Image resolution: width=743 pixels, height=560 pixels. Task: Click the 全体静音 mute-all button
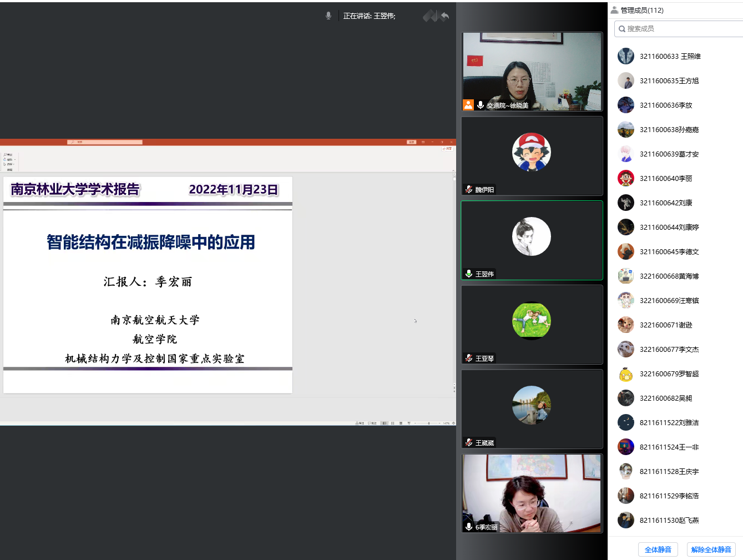(x=658, y=549)
